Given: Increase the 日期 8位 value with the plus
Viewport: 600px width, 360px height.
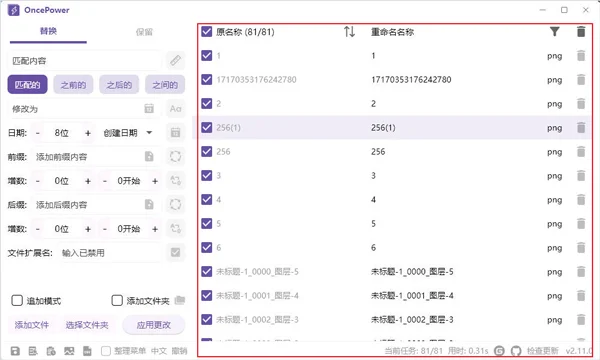Looking at the screenshot, I should (x=88, y=133).
